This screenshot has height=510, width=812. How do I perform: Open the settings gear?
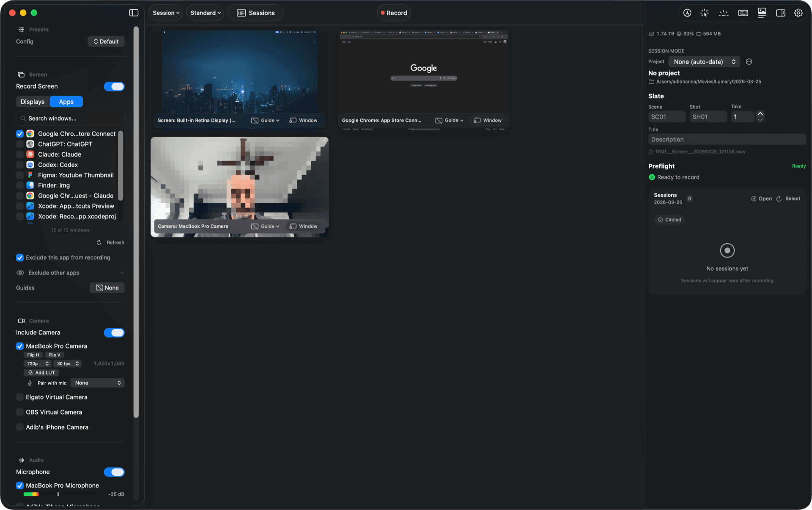pos(798,13)
